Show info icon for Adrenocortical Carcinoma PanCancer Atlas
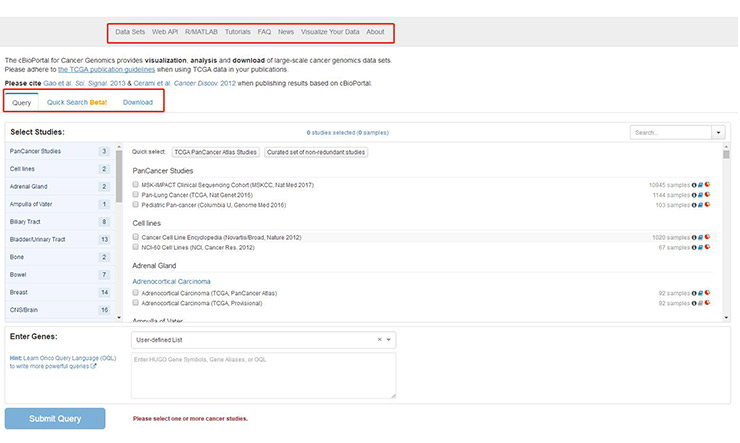The width and height of the screenshot is (740, 443). [x=694, y=293]
